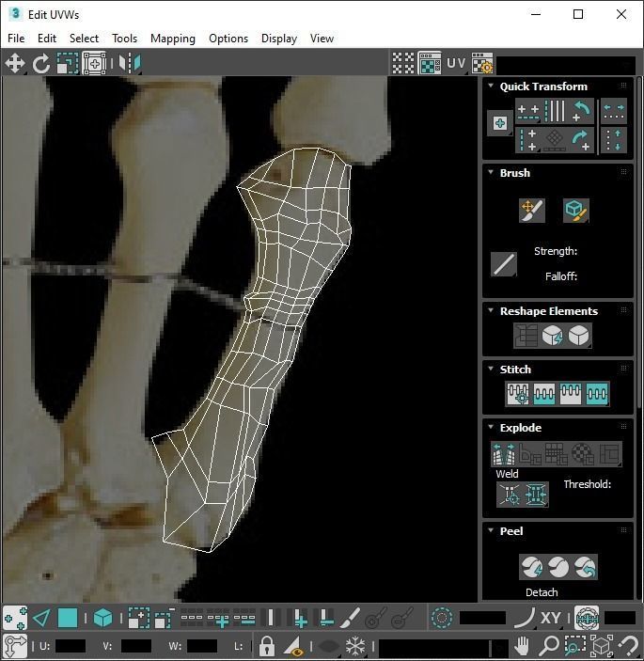644x661 pixels.
Task: Click the Stitch To Average icon
Action: [x=544, y=394]
